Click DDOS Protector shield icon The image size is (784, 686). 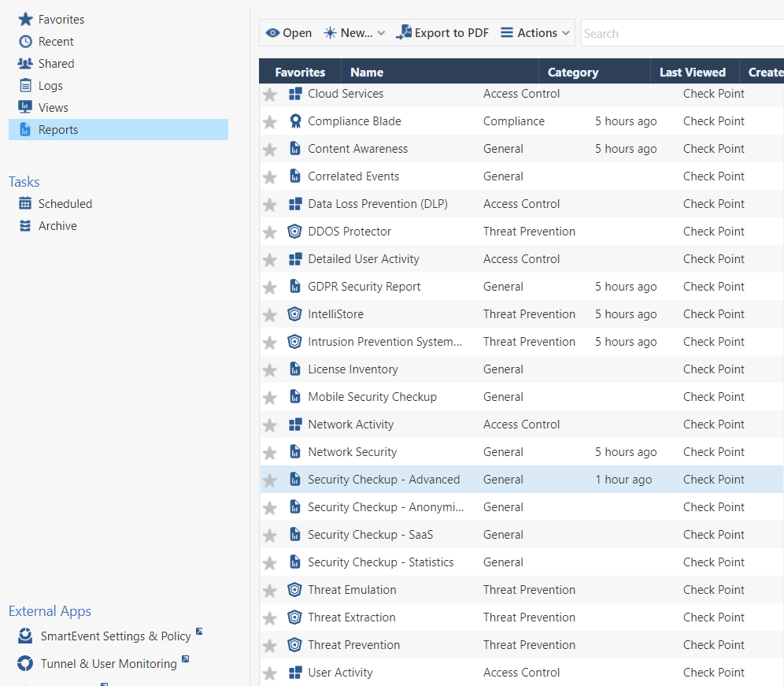coord(295,232)
